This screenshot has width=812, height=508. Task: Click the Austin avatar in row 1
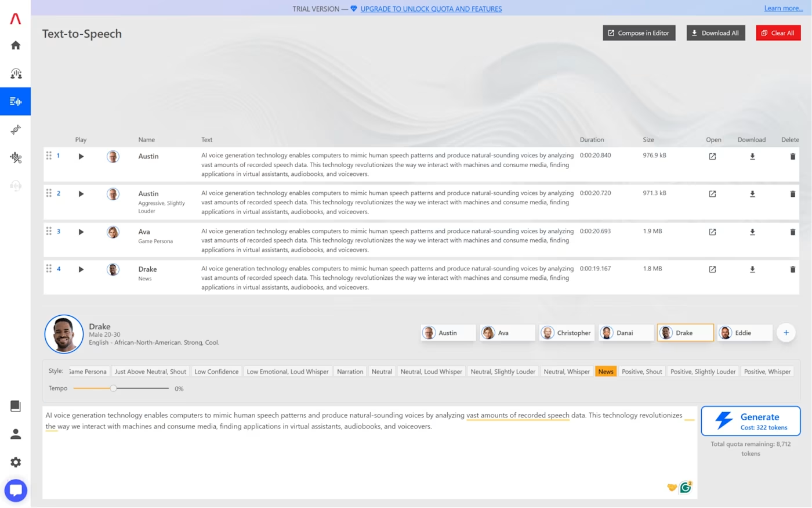click(113, 157)
